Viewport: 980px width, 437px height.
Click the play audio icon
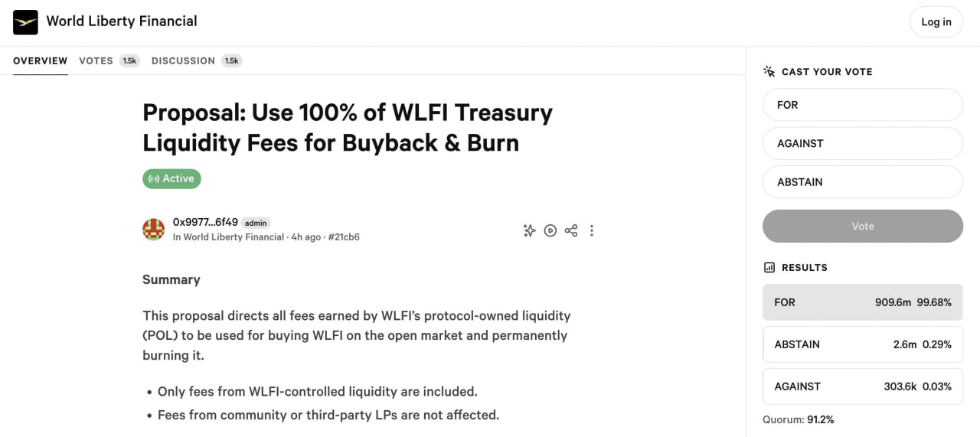[550, 230]
